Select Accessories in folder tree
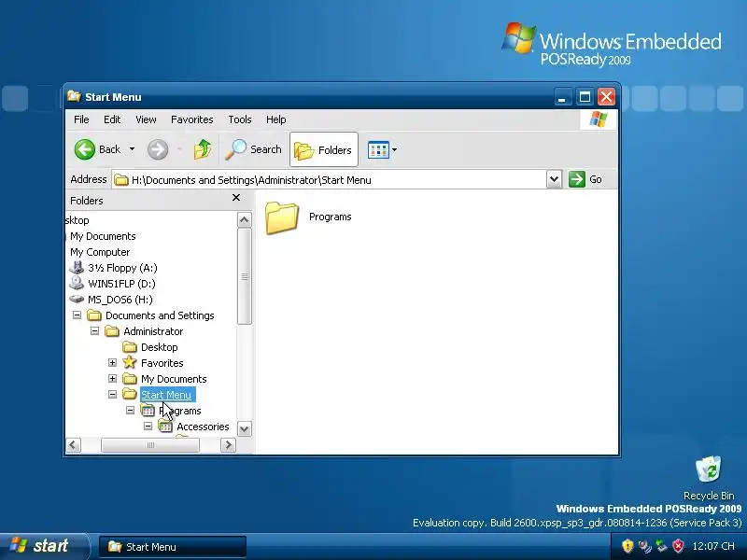This screenshot has height=560, width=747. click(203, 427)
